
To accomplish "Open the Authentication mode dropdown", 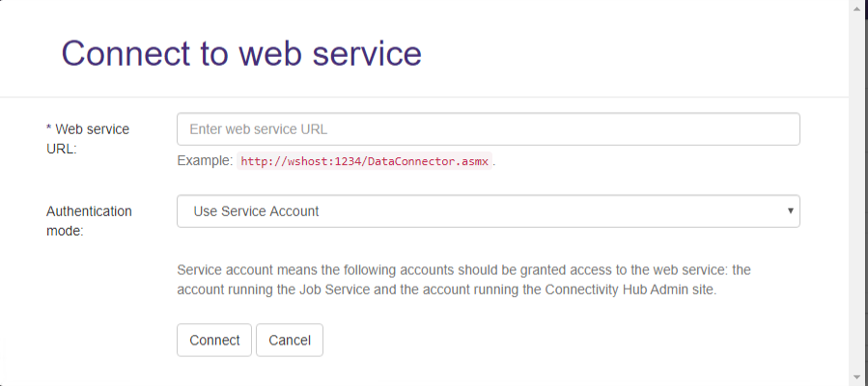I will [488, 211].
